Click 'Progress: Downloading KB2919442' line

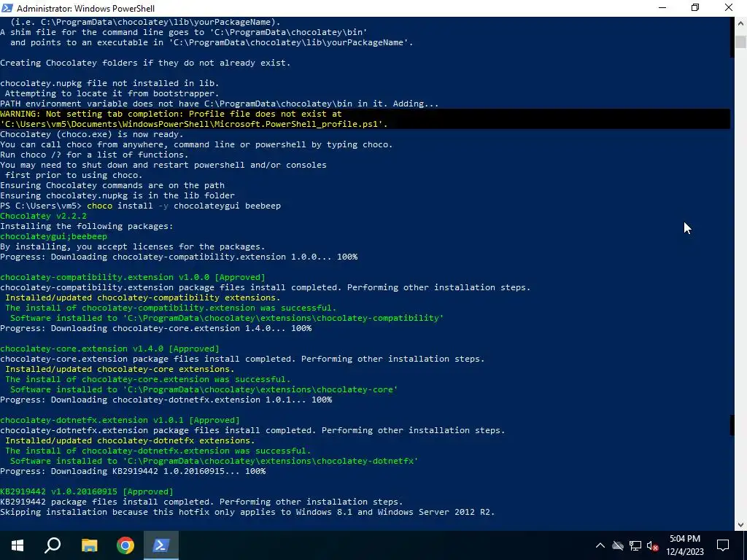(133, 471)
